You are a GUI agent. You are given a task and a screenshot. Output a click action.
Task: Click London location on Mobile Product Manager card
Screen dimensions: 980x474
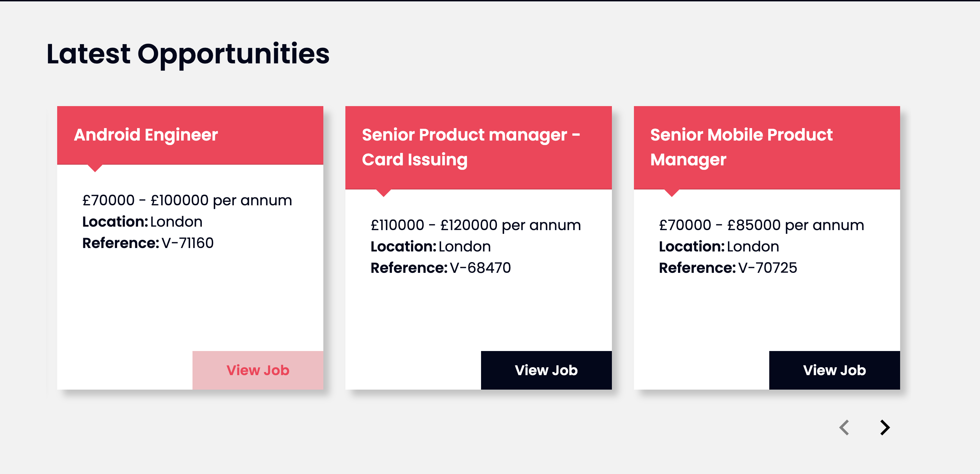point(753,246)
